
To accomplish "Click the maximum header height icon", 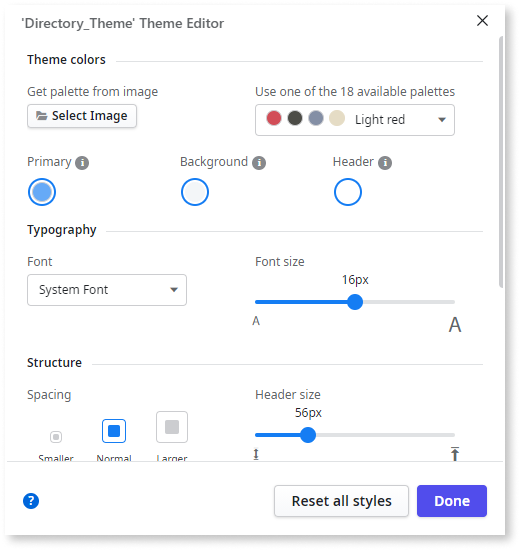I will (x=455, y=454).
